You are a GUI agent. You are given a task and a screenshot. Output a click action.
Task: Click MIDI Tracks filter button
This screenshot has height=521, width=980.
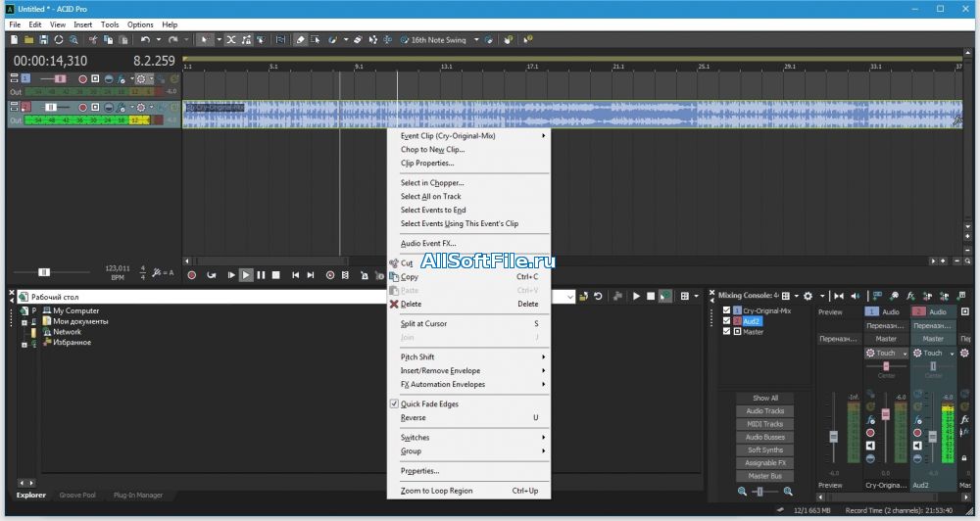[x=765, y=424]
